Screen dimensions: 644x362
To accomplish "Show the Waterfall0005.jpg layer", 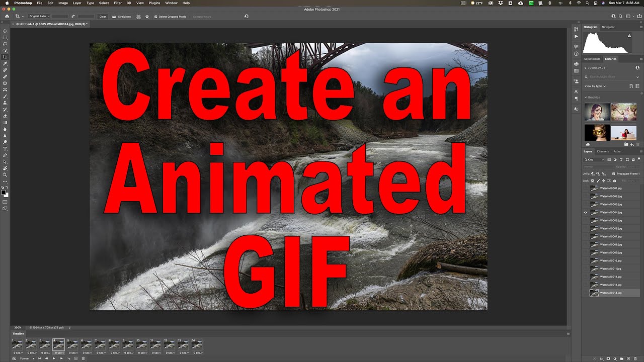I will click(x=585, y=220).
